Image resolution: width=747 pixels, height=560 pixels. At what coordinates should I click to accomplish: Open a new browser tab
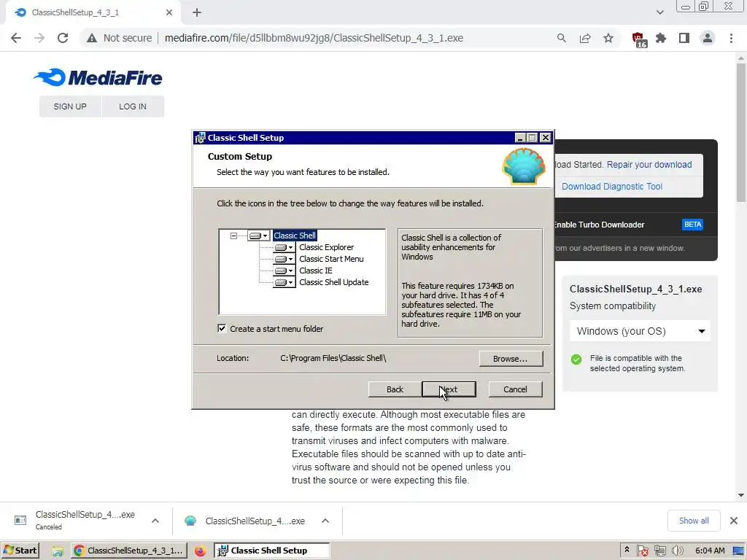(x=197, y=13)
